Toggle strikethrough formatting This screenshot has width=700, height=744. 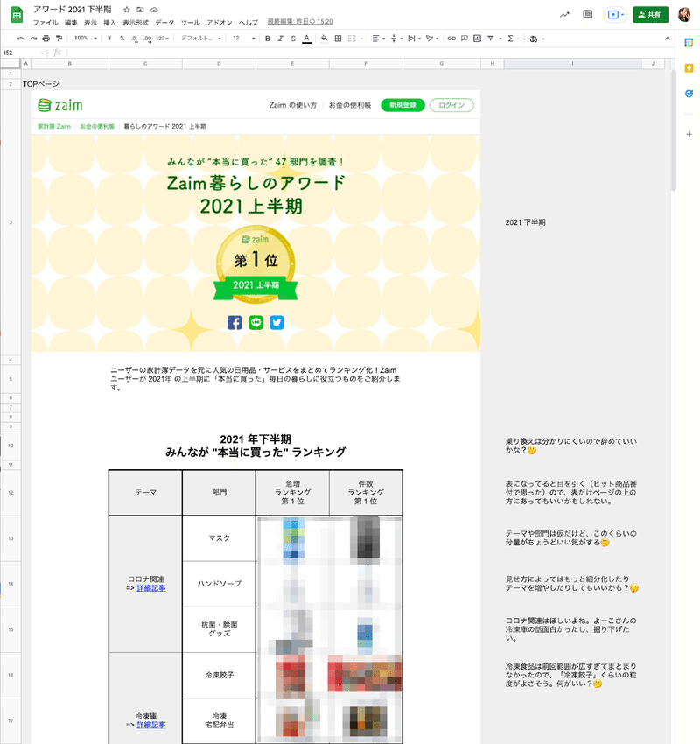(293, 39)
